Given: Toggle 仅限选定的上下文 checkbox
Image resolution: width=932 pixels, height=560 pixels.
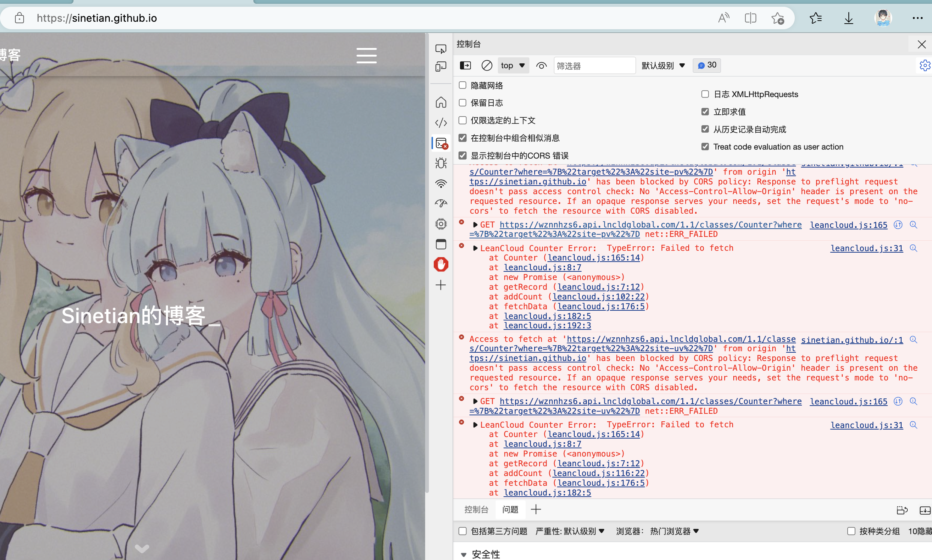Looking at the screenshot, I should [463, 120].
